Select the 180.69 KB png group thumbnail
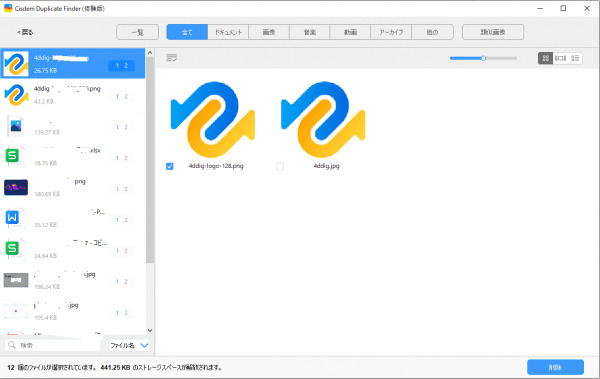600x379 pixels. point(16,187)
